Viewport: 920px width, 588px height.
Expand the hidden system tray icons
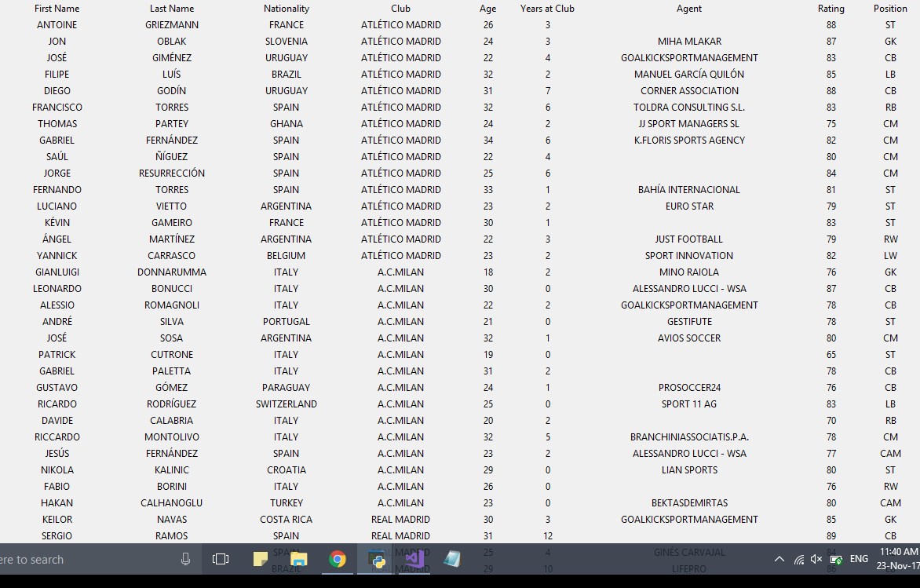(779, 559)
